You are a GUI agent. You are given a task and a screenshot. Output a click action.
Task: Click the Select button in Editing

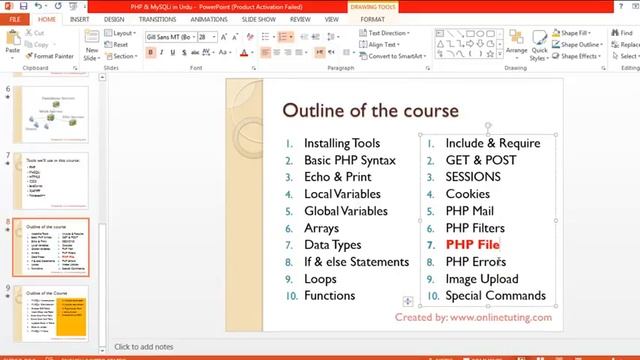626,56
